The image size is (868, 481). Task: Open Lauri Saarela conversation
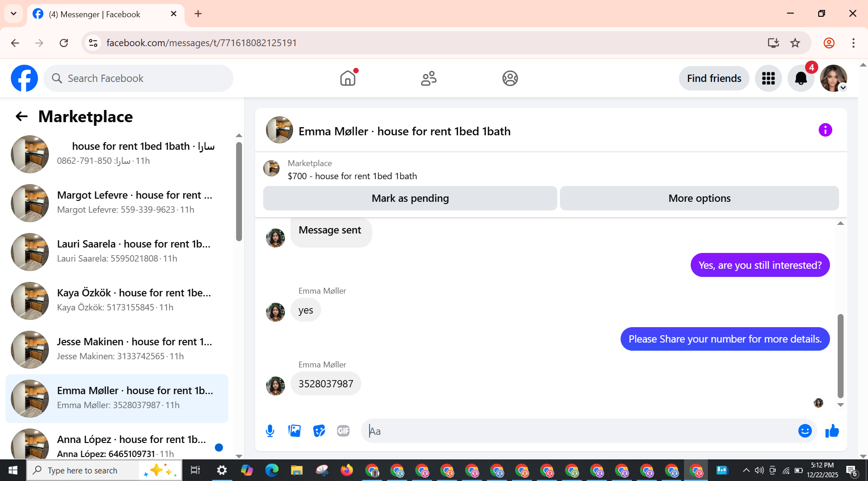pos(117,252)
